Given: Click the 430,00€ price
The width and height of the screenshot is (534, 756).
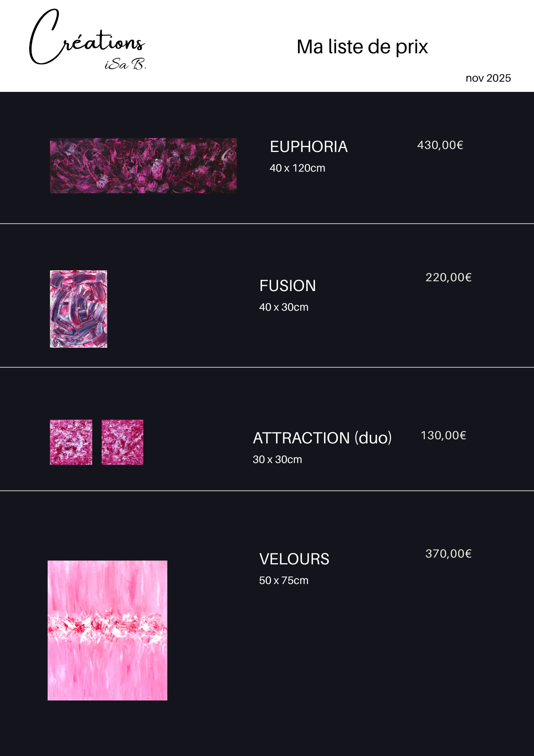Looking at the screenshot, I should (x=440, y=145).
